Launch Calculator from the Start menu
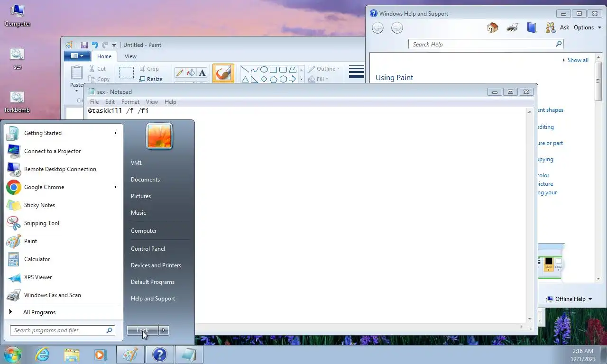Image resolution: width=607 pixels, height=364 pixels. tap(64, 259)
